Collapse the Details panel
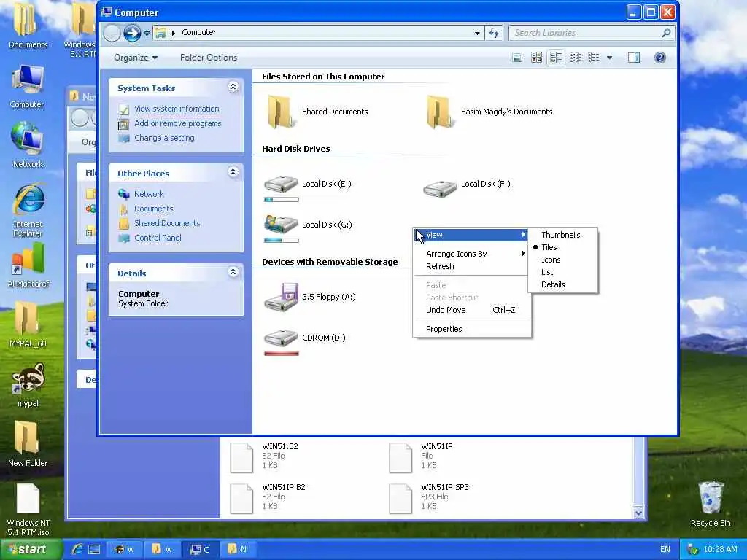 (233, 272)
